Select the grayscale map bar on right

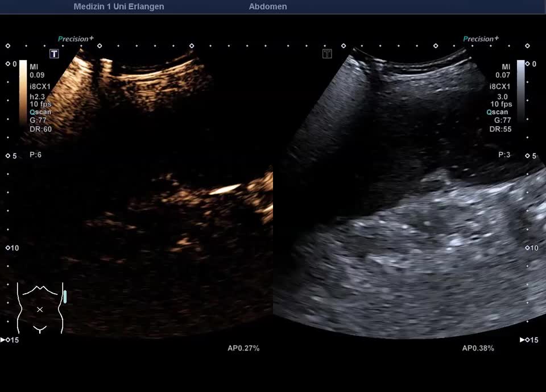(520, 91)
